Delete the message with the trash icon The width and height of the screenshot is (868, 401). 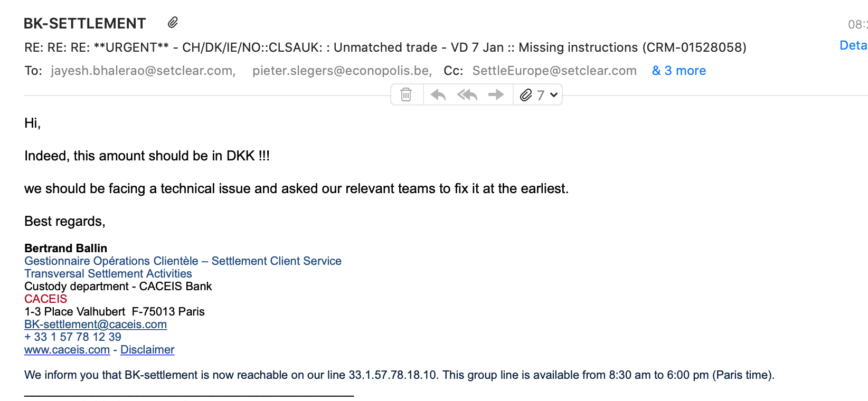[406, 95]
